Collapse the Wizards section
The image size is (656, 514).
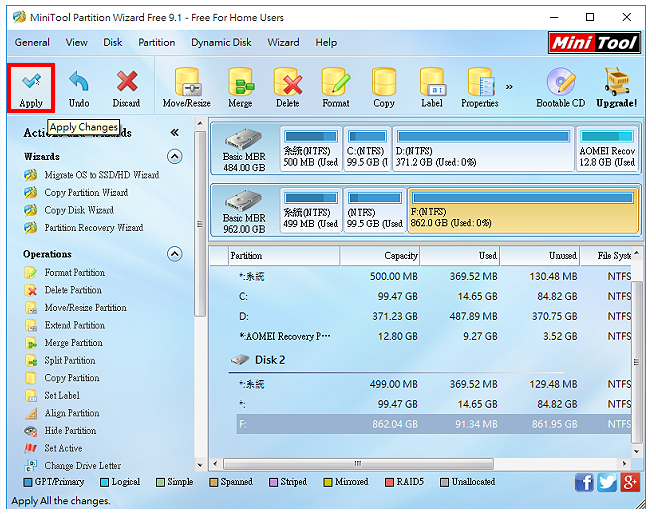tap(174, 156)
